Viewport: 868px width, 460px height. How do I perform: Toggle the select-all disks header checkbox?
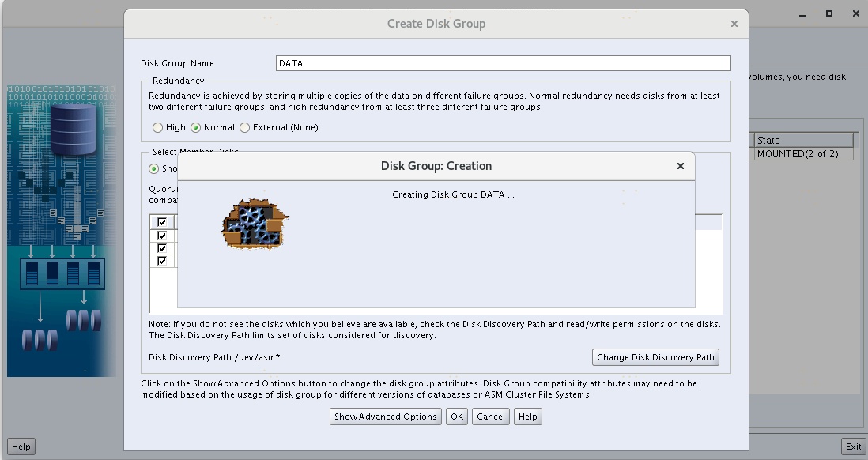162,222
